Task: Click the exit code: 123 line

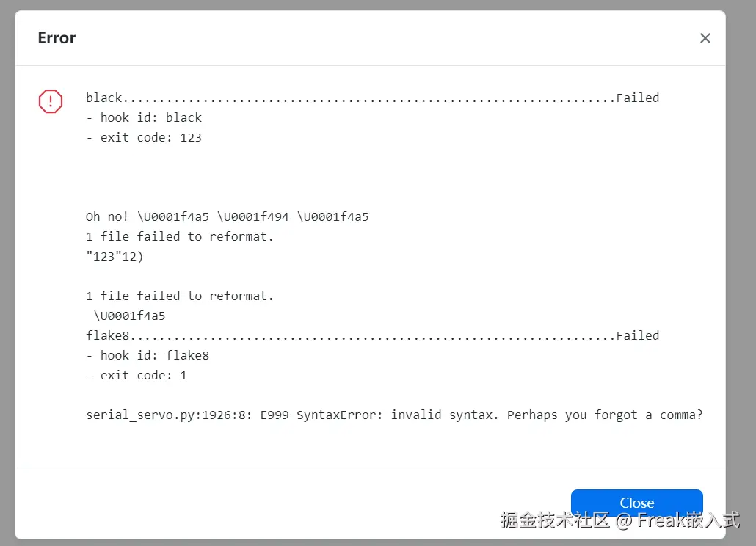Action: 144,137
